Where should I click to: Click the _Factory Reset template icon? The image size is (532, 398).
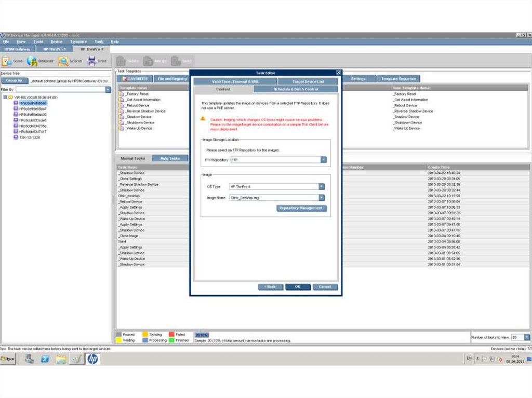[121, 94]
